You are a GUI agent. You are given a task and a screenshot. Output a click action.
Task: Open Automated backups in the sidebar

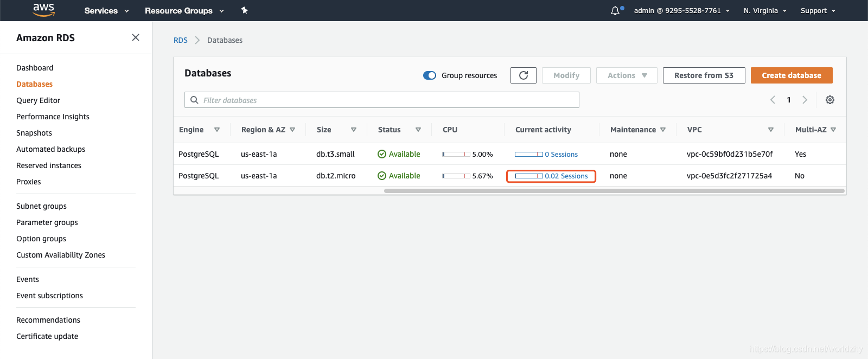coord(50,149)
